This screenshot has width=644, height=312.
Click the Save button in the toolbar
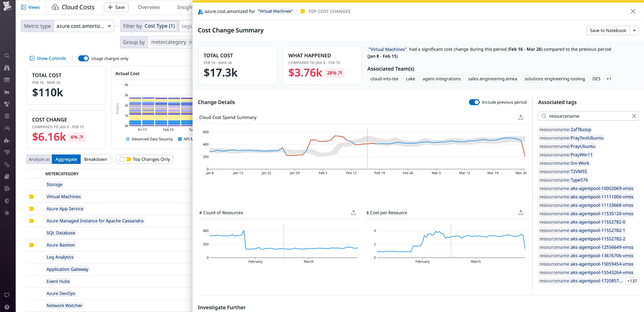(x=116, y=7)
